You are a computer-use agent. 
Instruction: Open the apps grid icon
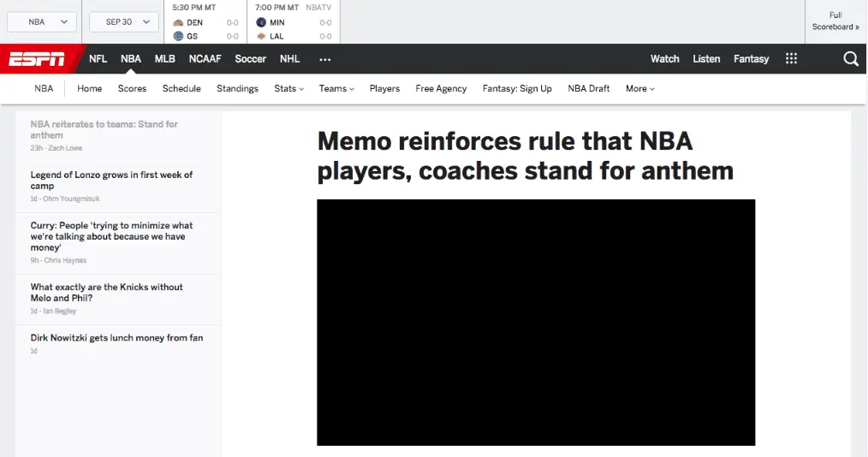pyautogui.click(x=791, y=59)
